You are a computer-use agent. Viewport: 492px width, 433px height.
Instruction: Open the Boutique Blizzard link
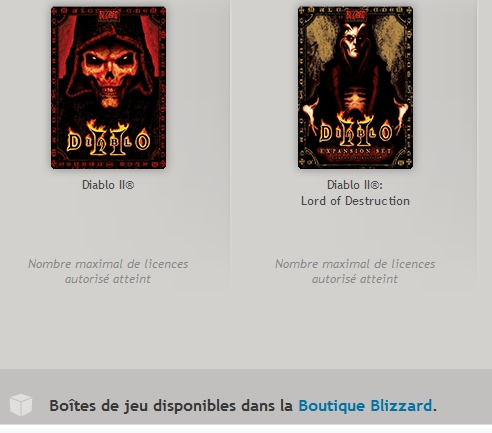coord(365,406)
